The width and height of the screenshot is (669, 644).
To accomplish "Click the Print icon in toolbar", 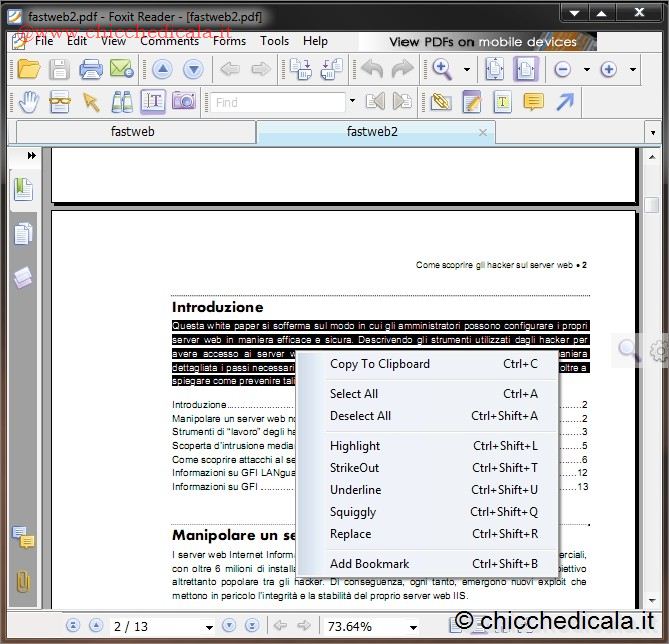I will 91,69.
